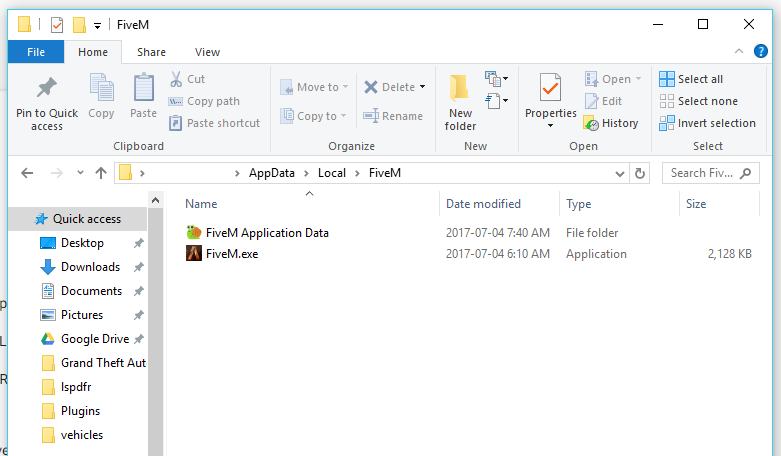Viewport: 781px width, 456px height.
Task: Select FiveM Application Data folder name
Action: [x=267, y=233]
